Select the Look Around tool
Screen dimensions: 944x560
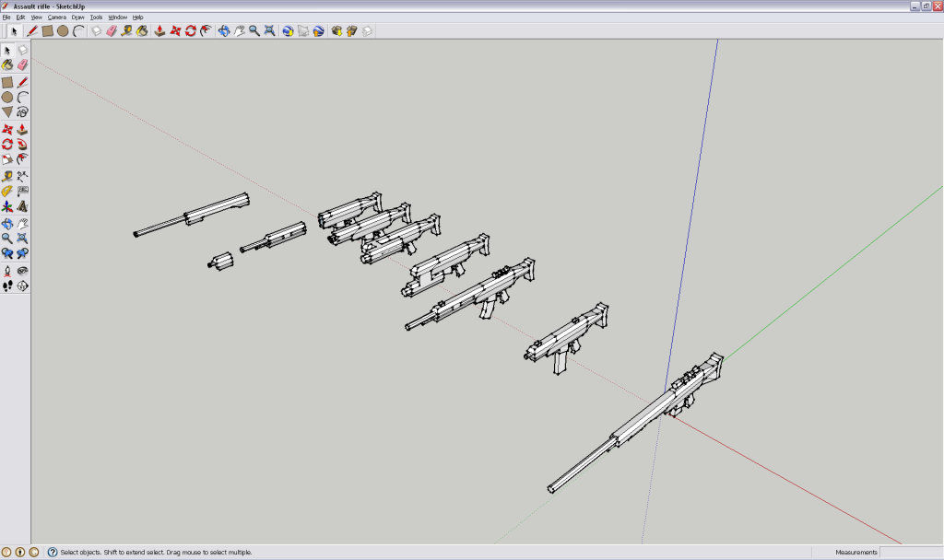(x=22, y=272)
